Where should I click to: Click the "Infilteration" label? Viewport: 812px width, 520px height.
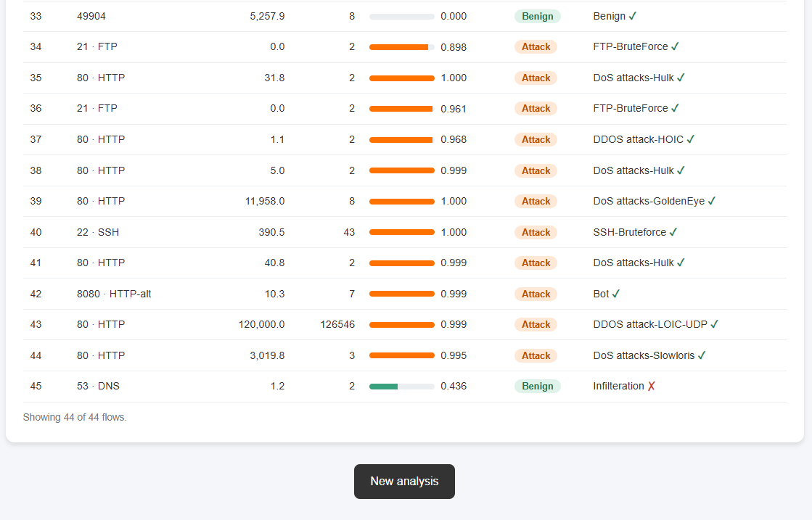(619, 386)
